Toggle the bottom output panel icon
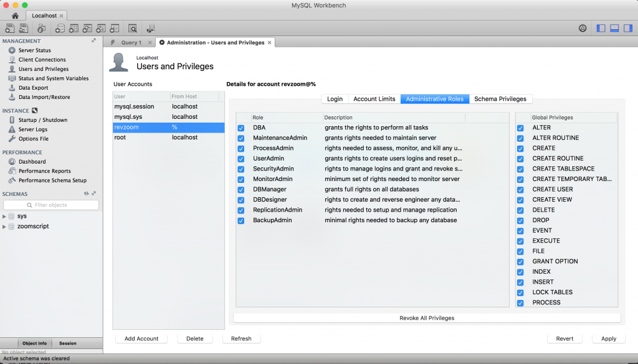Screen dimensions: 638x364 coord(614,28)
